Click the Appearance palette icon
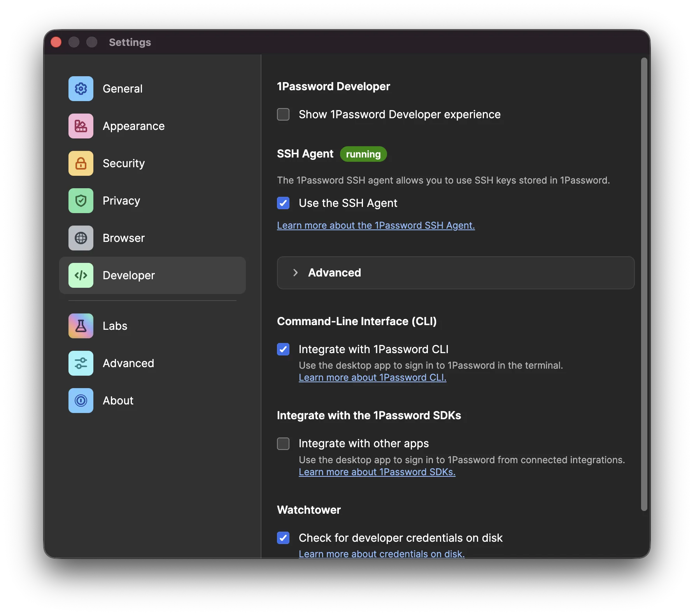Viewport: 694px width, 616px height. 81,126
